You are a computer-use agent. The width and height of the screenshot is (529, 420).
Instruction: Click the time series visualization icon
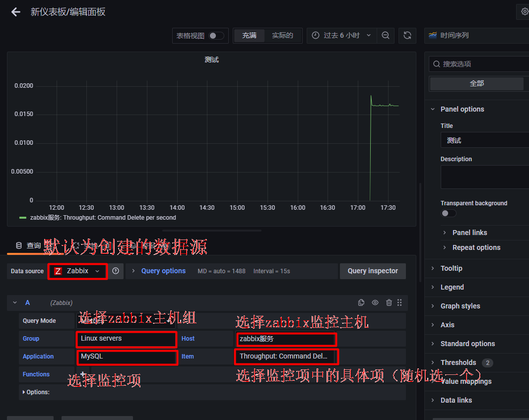tap(433, 35)
